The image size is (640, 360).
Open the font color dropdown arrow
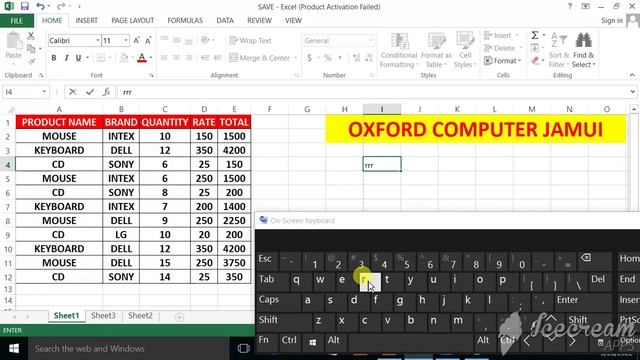[x=151, y=58]
